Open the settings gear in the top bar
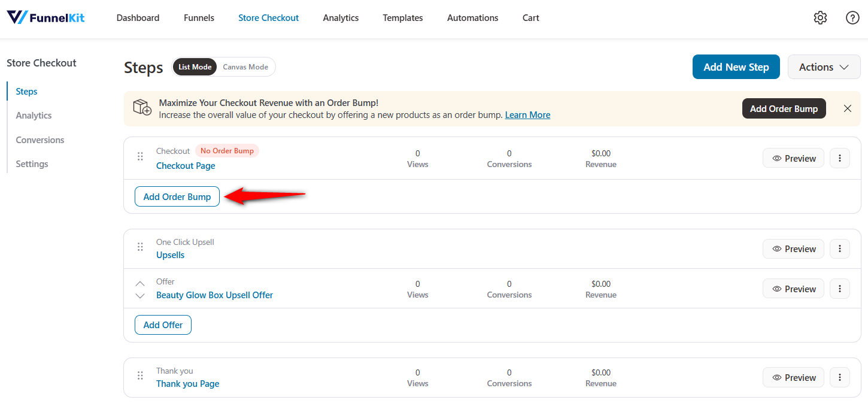 tap(820, 17)
